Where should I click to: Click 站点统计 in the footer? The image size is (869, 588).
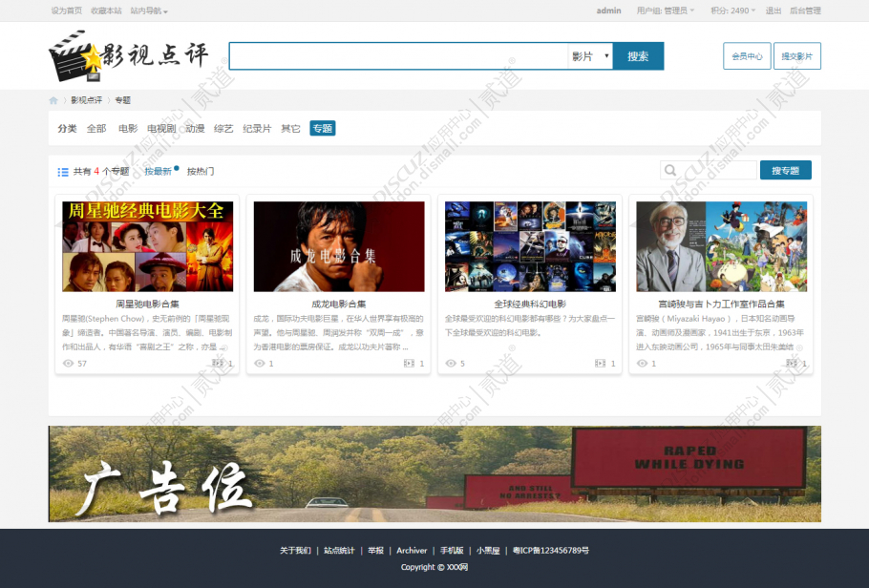(x=339, y=551)
